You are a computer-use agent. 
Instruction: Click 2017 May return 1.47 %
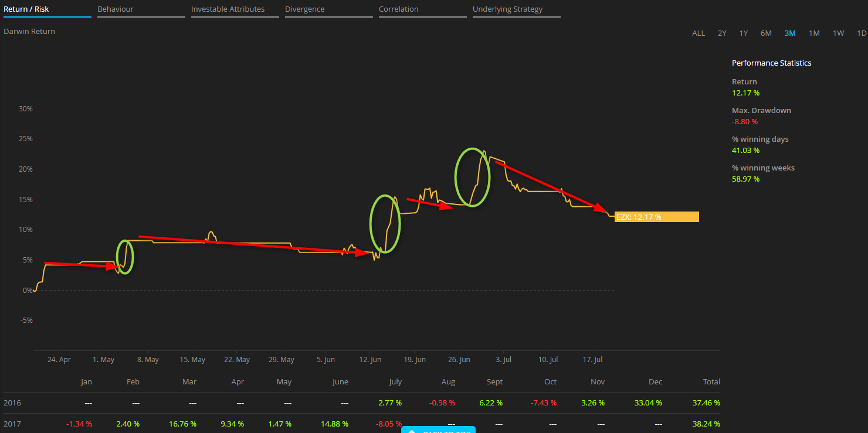pos(280,424)
